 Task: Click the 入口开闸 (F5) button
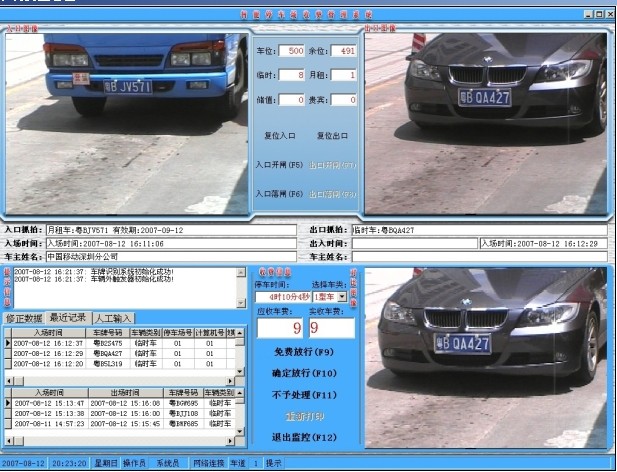pyautogui.click(x=278, y=164)
